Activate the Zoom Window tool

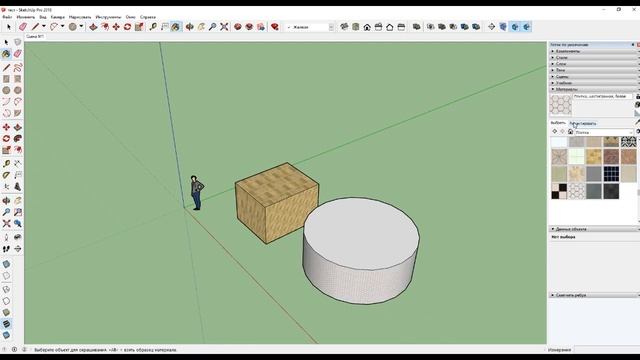(x=18, y=212)
